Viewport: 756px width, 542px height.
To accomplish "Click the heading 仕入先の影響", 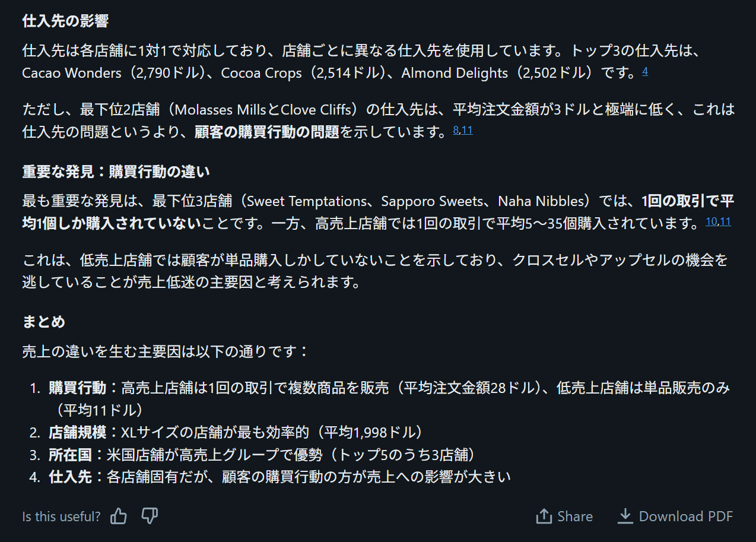I will coord(65,21).
